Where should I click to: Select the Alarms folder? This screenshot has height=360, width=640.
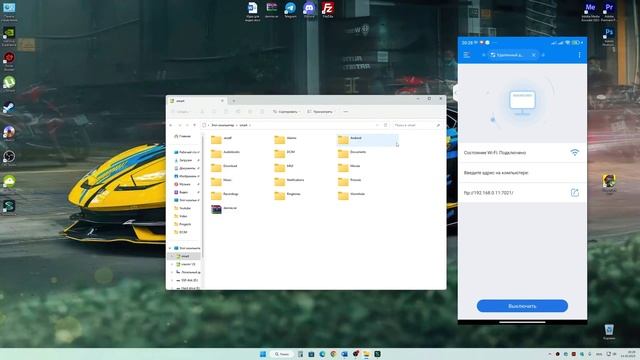286,139
